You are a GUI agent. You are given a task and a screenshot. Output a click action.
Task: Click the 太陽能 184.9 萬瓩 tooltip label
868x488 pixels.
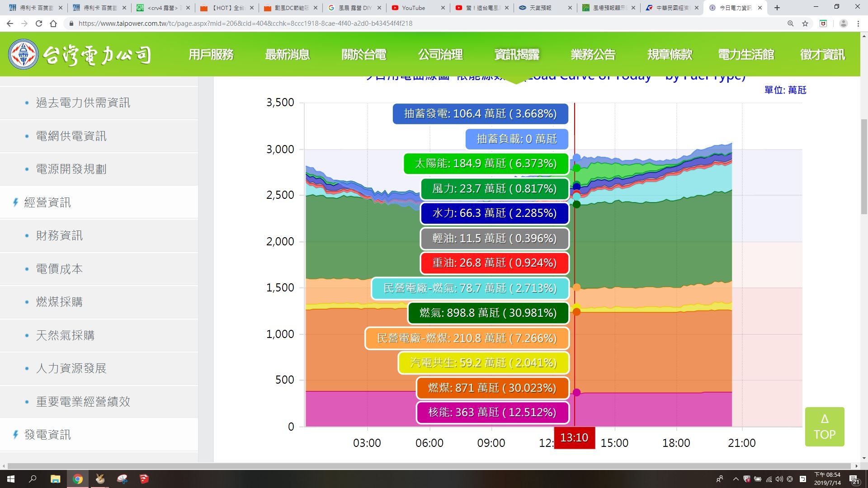[x=486, y=164]
